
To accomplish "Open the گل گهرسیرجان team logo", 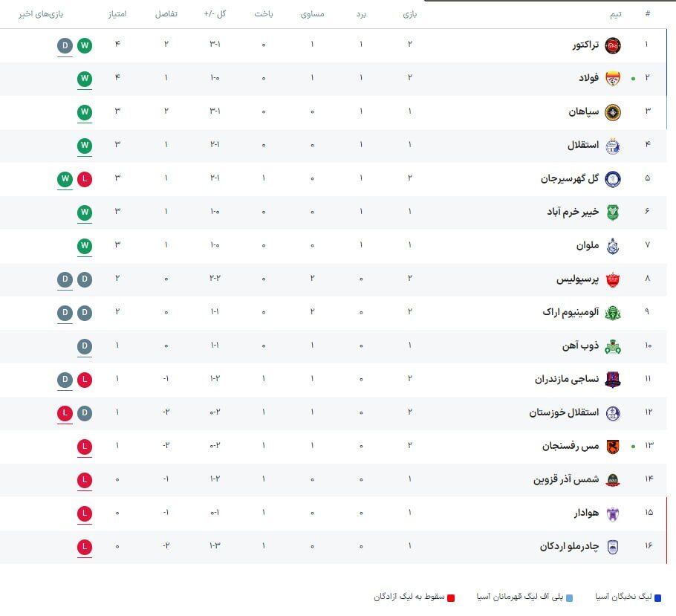I will click(614, 178).
